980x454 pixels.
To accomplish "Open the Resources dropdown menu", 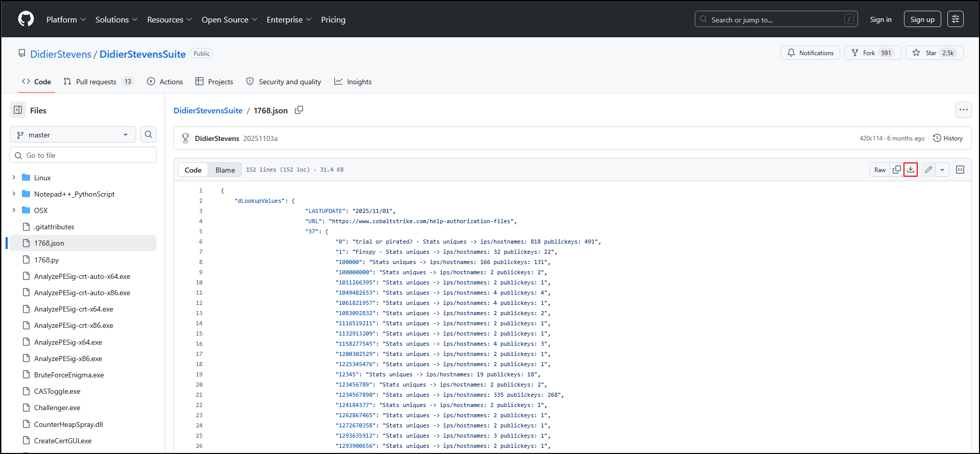I will [169, 19].
